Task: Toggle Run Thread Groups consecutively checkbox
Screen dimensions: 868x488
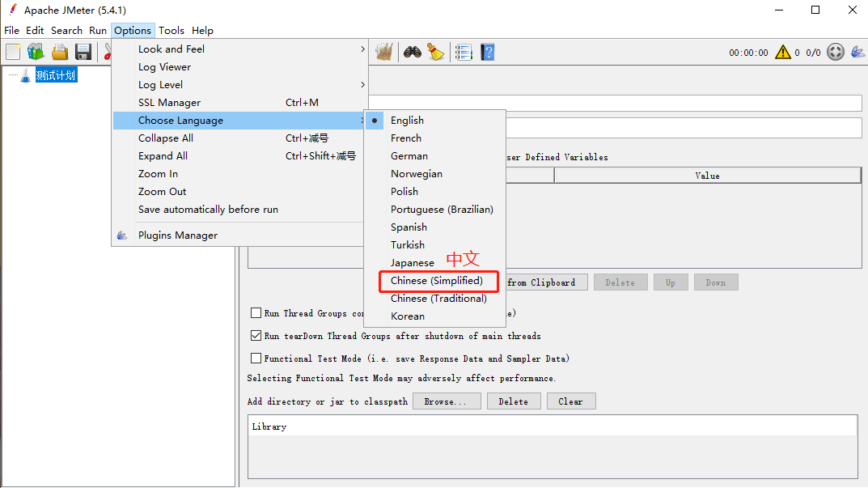Action: (256, 313)
